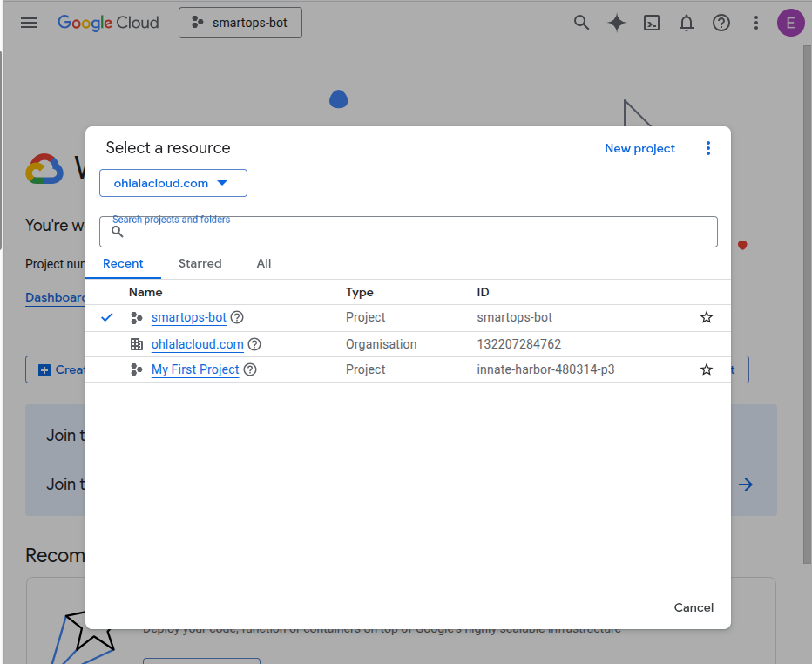Click the checkmark next to smartops-bot
Image resolution: width=812 pixels, height=664 pixels.
click(106, 317)
